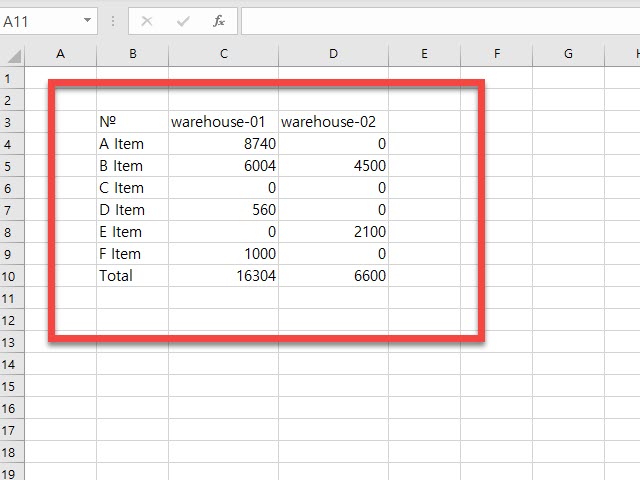
Task: Click the Enter checkmark formula bar icon
Action: coord(183,21)
